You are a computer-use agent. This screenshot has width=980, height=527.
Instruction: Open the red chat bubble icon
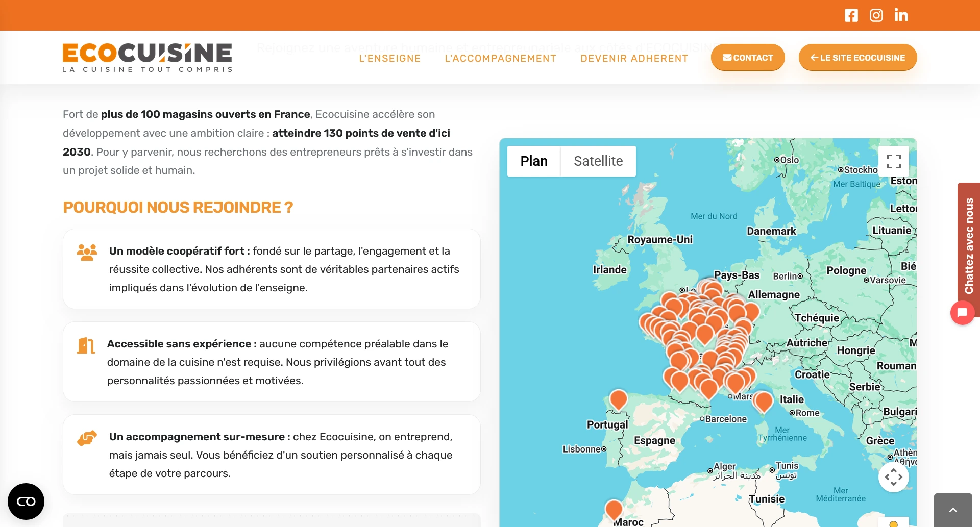pyautogui.click(x=963, y=312)
